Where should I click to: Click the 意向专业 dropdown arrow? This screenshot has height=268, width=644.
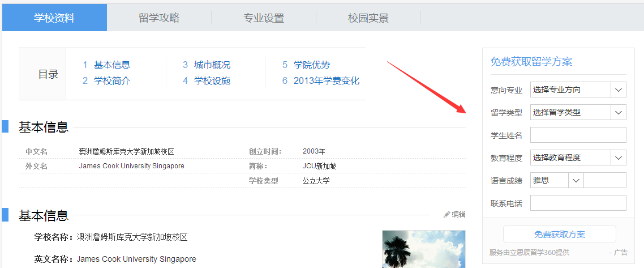[x=619, y=90]
